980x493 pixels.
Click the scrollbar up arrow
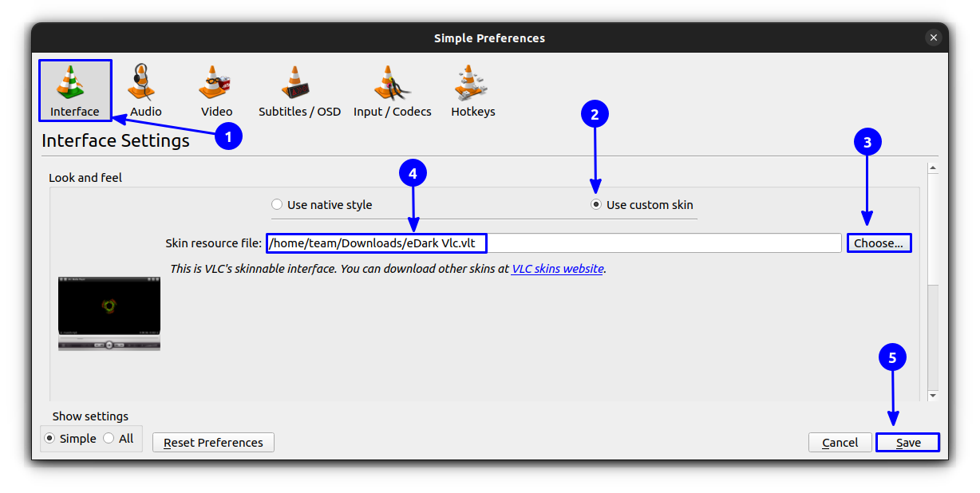click(x=932, y=168)
